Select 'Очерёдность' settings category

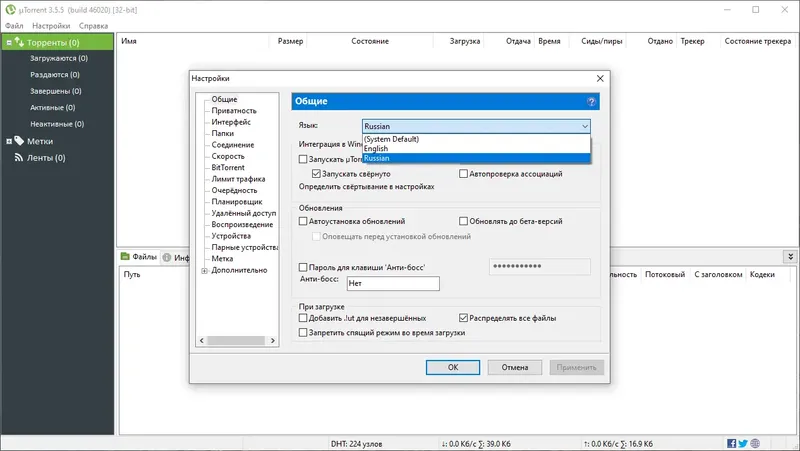click(234, 190)
